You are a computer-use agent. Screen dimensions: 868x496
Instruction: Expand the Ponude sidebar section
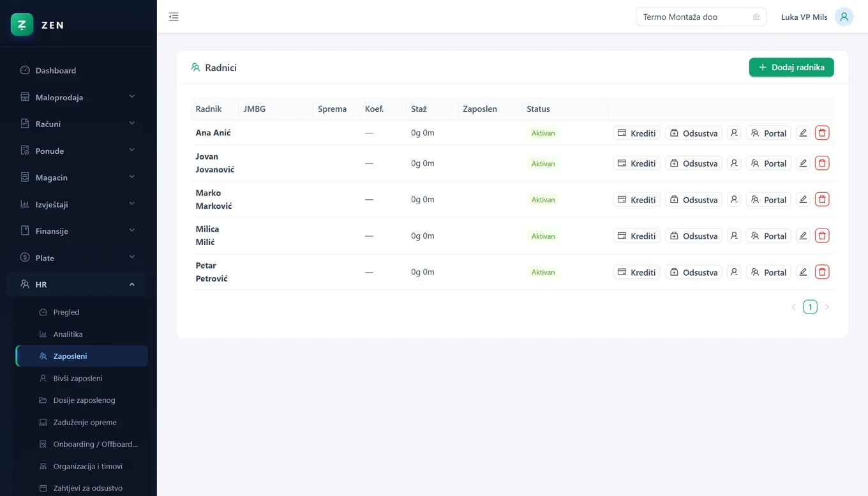point(77,151)
